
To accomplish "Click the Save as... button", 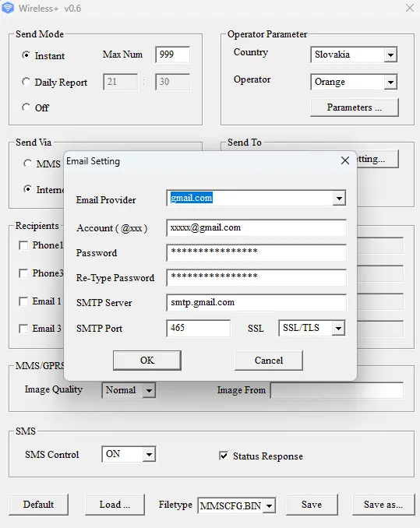I will (x=383, y=505).
